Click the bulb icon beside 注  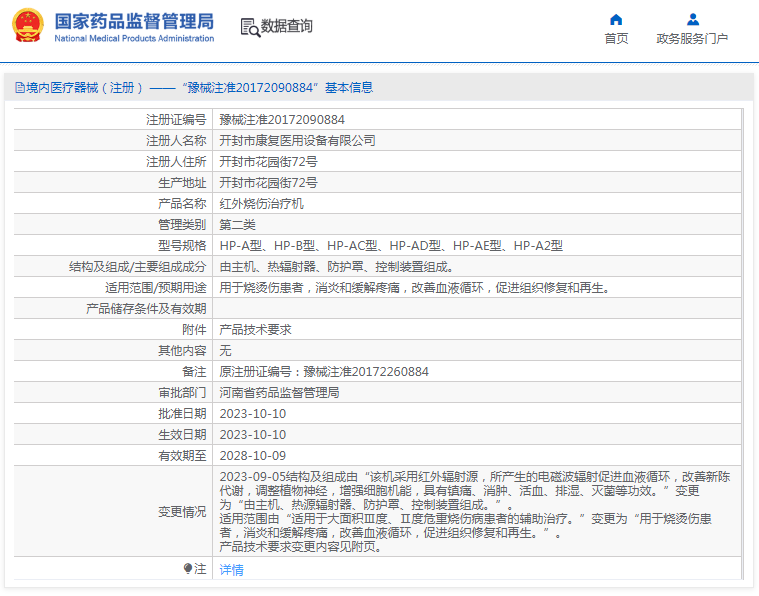(x=188, y=568)
